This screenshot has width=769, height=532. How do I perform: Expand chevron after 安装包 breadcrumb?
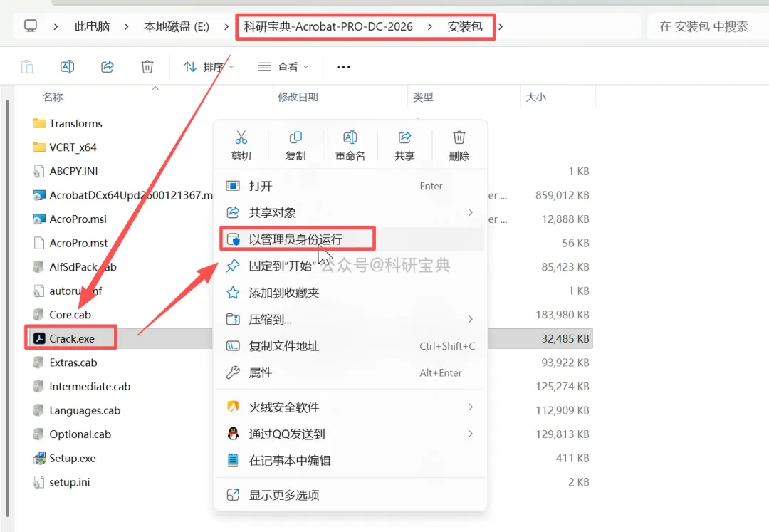point(501,26)
